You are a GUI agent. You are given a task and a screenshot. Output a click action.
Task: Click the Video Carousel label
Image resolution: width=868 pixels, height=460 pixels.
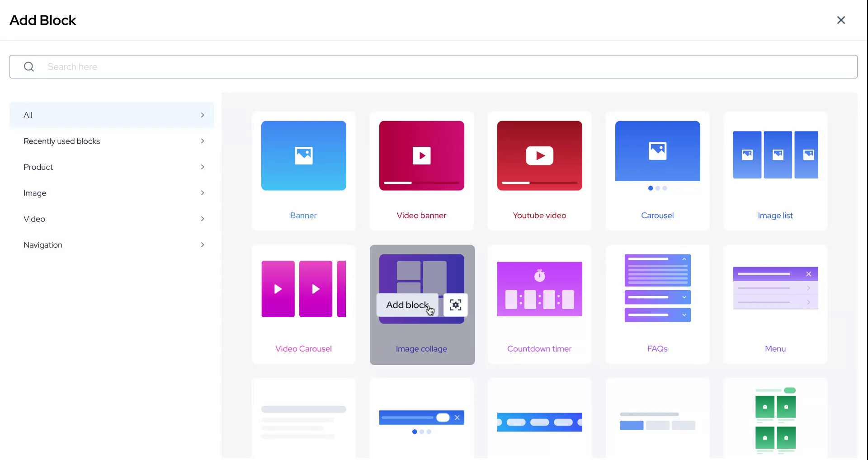(x=303, y=349)
